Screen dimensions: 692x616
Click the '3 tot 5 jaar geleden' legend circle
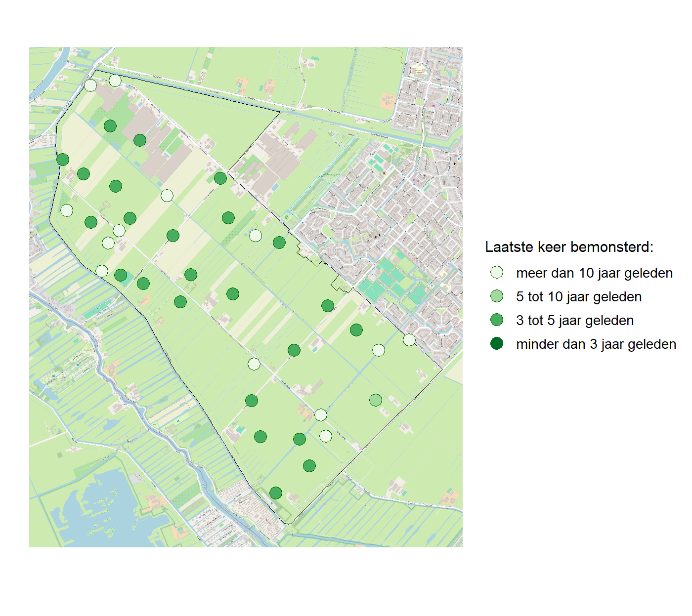(x=497, y=320)
